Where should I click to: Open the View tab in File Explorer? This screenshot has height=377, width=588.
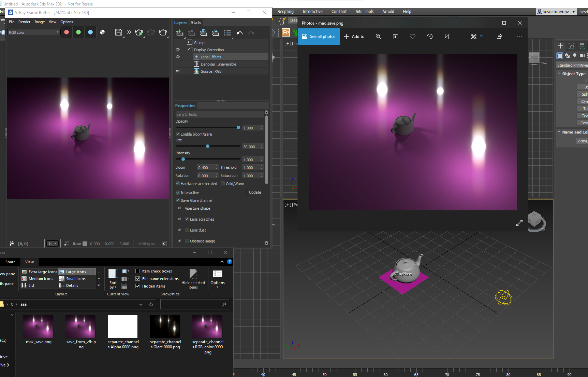[x=30, y=262]
